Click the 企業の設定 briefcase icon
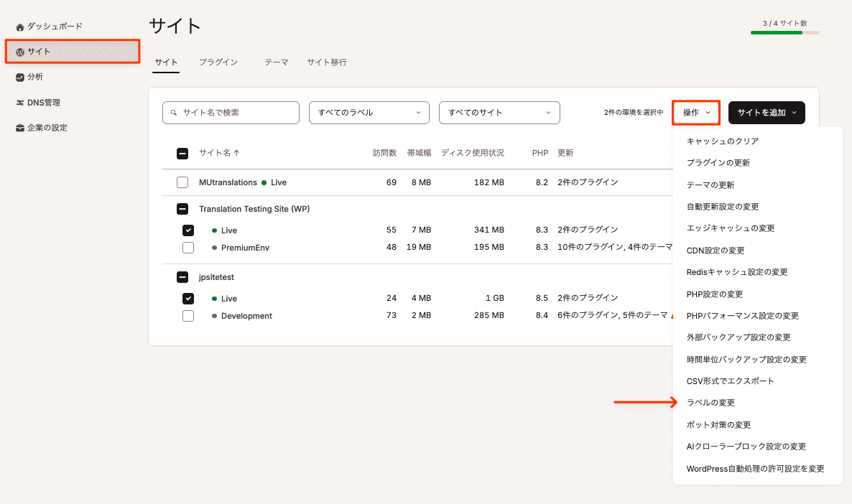 point(20,129)
